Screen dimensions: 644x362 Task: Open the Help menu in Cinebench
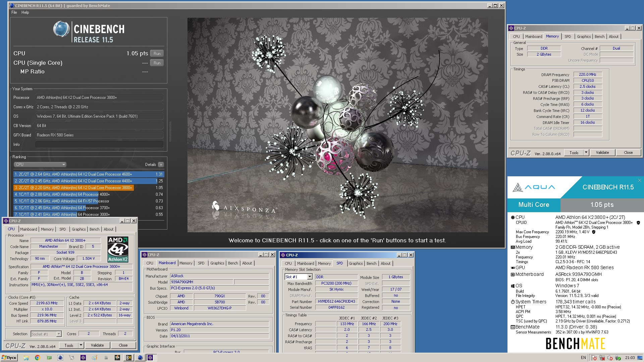[x=25, y=12]
